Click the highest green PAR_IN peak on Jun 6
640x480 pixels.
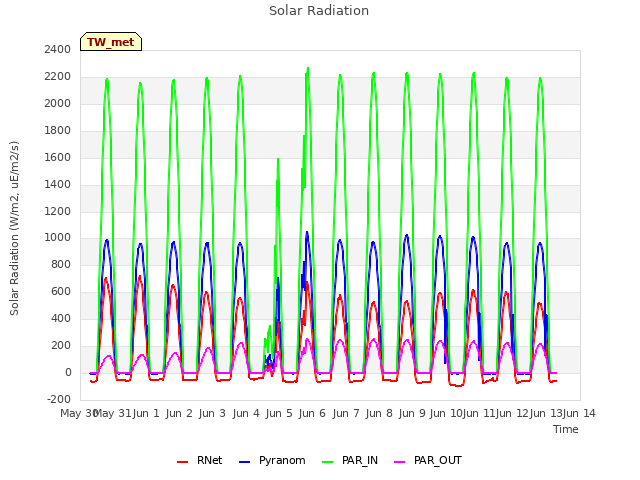click(x=308, y=68)
